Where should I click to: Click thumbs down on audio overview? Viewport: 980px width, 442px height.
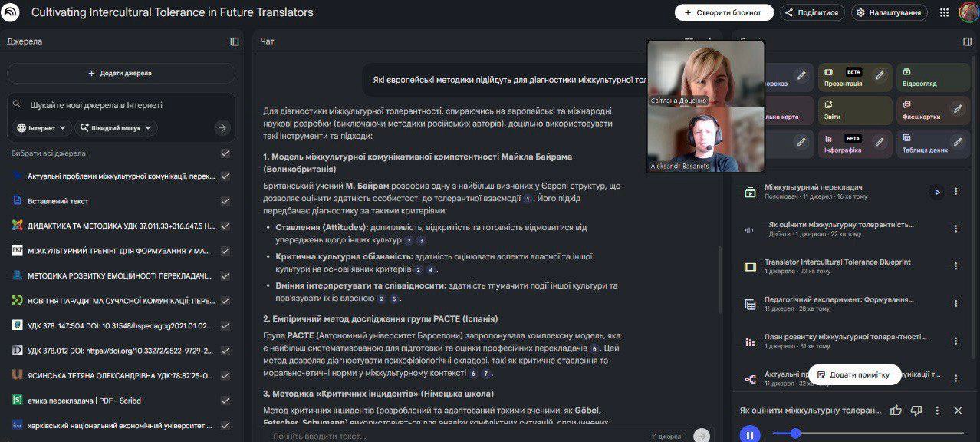(916, 411)
